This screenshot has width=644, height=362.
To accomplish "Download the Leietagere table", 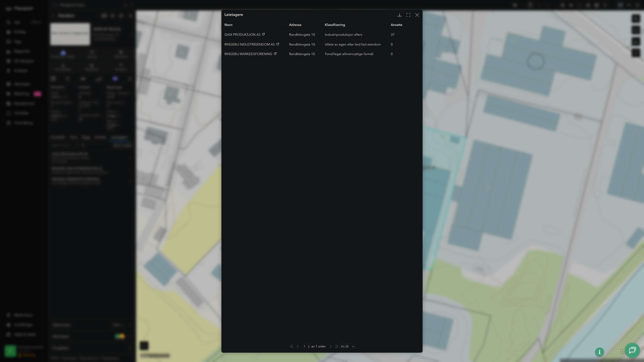I will click(399, 15).
